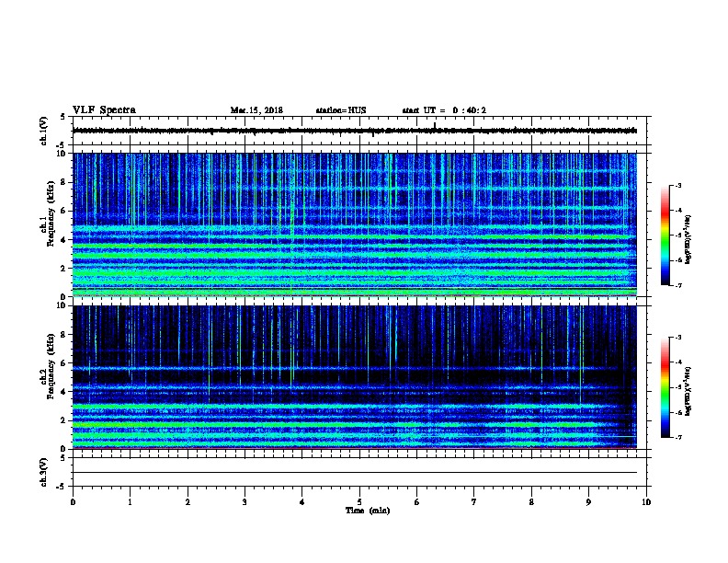Click inside the ch.1 spectrogram panel
Screen dimensions: 728x563
(x=355, y=224)
